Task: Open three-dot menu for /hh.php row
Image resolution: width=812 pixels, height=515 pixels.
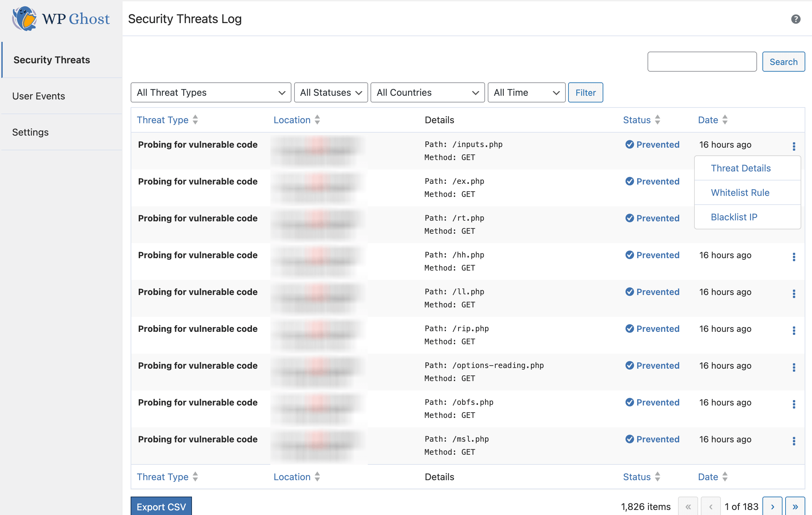Action: [794, 257]
